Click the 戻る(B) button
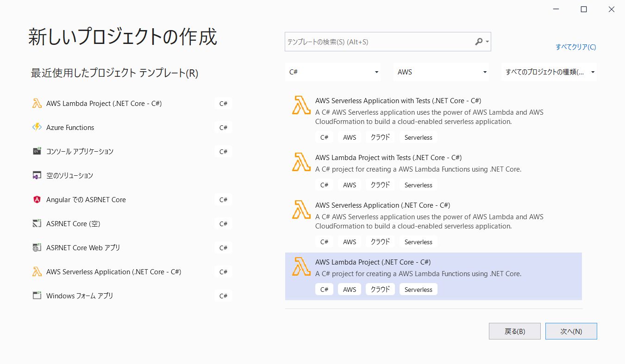625x364 pixels. tap(515, 331)
